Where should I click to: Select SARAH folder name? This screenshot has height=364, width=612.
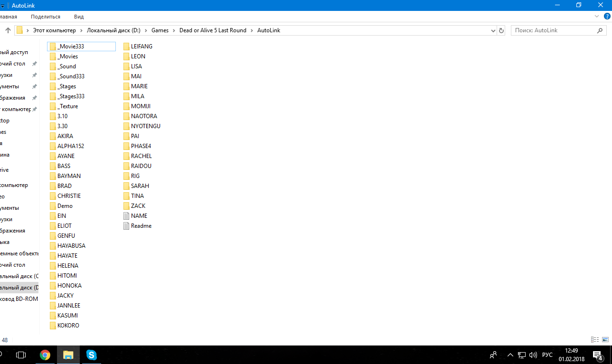point(140,186)
